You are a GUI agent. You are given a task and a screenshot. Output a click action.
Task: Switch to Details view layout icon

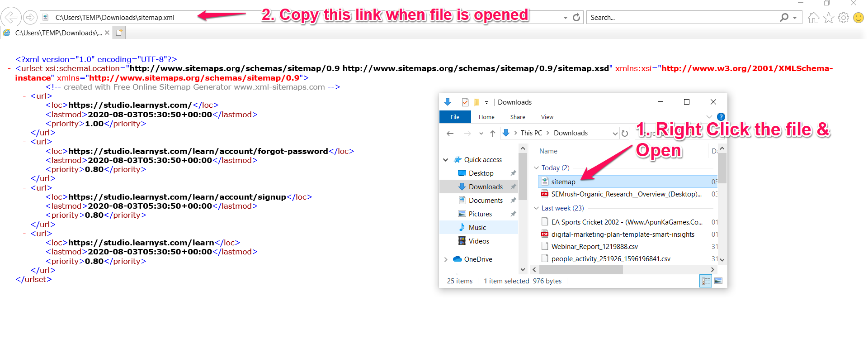[x=706, y=281]
